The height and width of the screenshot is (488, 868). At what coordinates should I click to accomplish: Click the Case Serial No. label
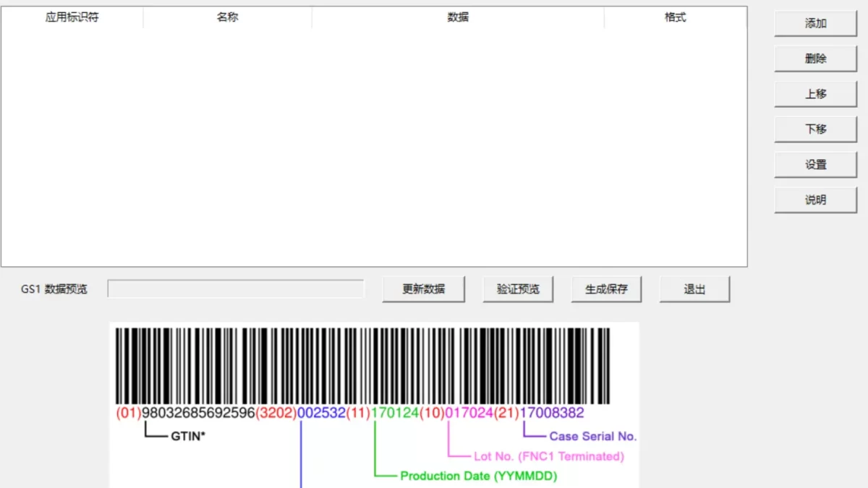point(593,436)
